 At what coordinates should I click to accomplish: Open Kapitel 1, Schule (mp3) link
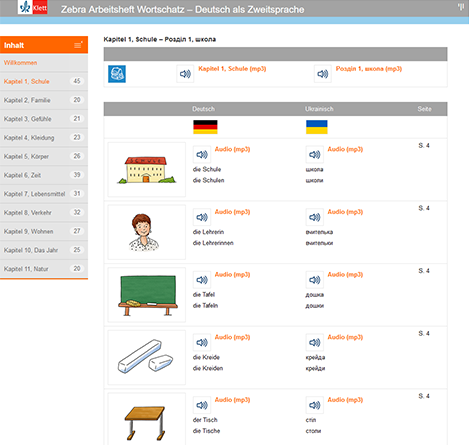(x=232, y=69)
